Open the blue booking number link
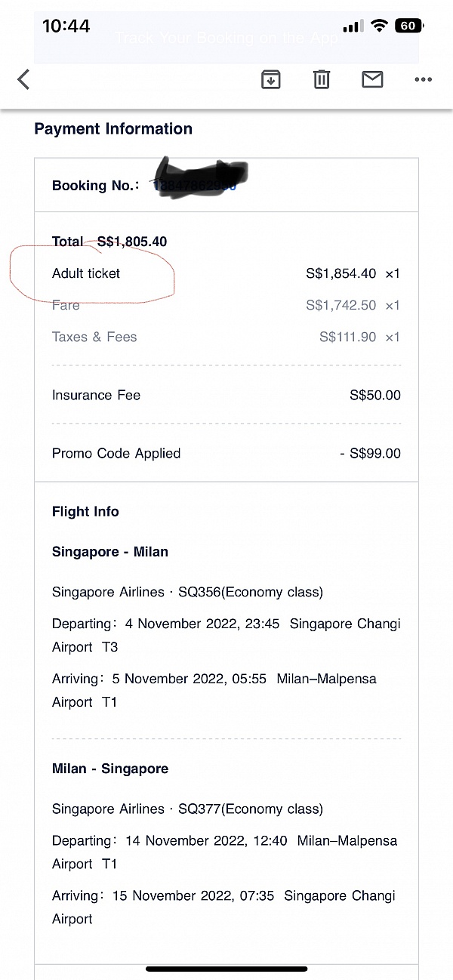The image size is (453, 980). [x=195, y=185]
